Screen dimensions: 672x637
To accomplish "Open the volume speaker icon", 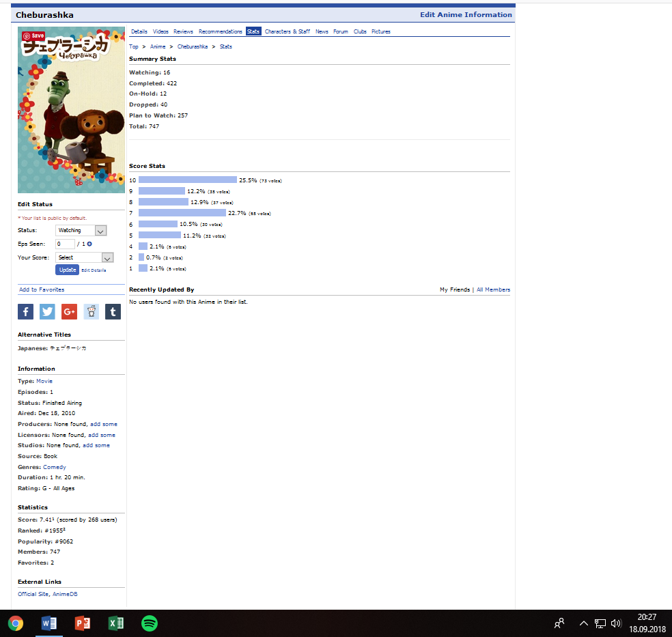I will click(x=616, y=623).
